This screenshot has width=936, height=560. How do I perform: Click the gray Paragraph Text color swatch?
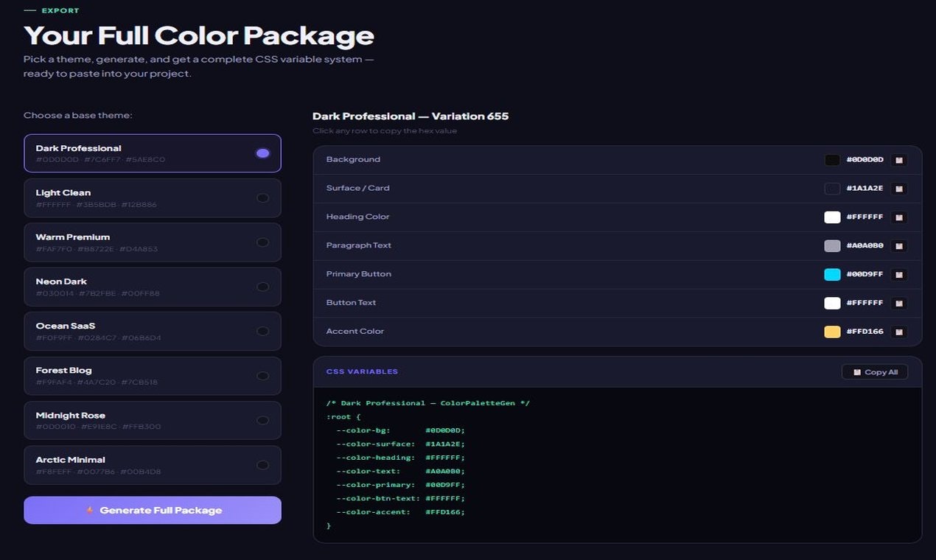click(x=832, y=246)
